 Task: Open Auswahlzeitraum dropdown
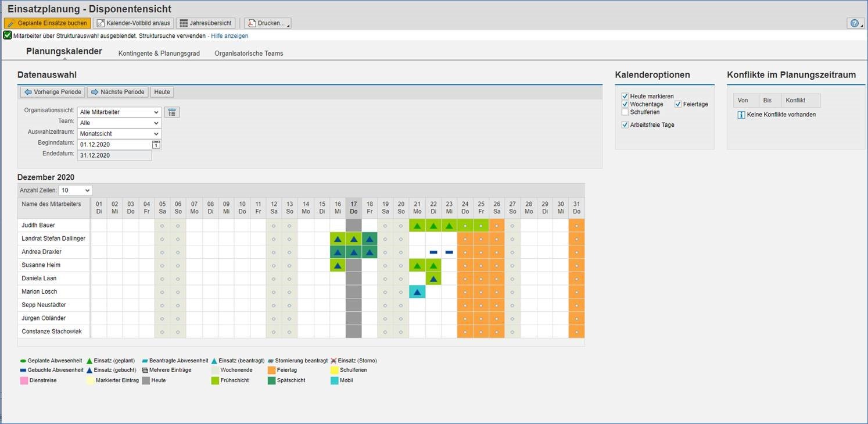tap(119, 134)
